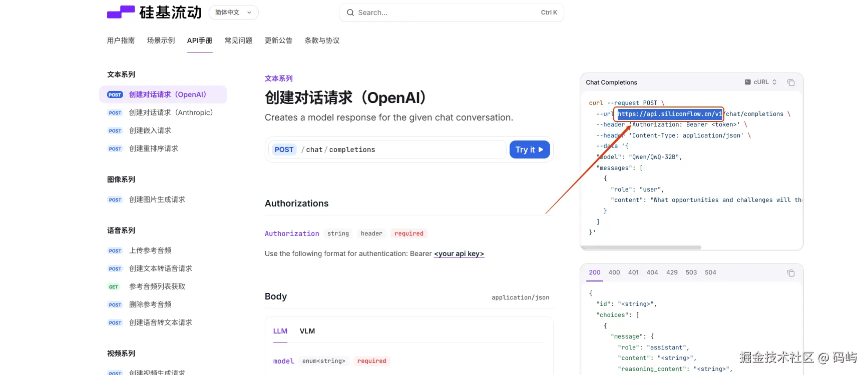Image resolution: width=868 pixels, height=375 pixels.
Task: Click the "Qwen/QwQ-32B" model value in code
Action: pos(654,157)
